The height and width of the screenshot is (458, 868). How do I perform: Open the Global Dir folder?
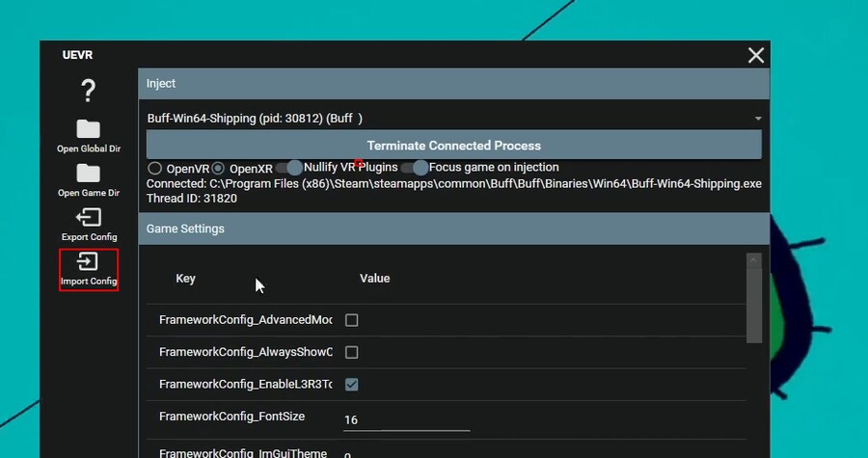[x=88, y=130]
